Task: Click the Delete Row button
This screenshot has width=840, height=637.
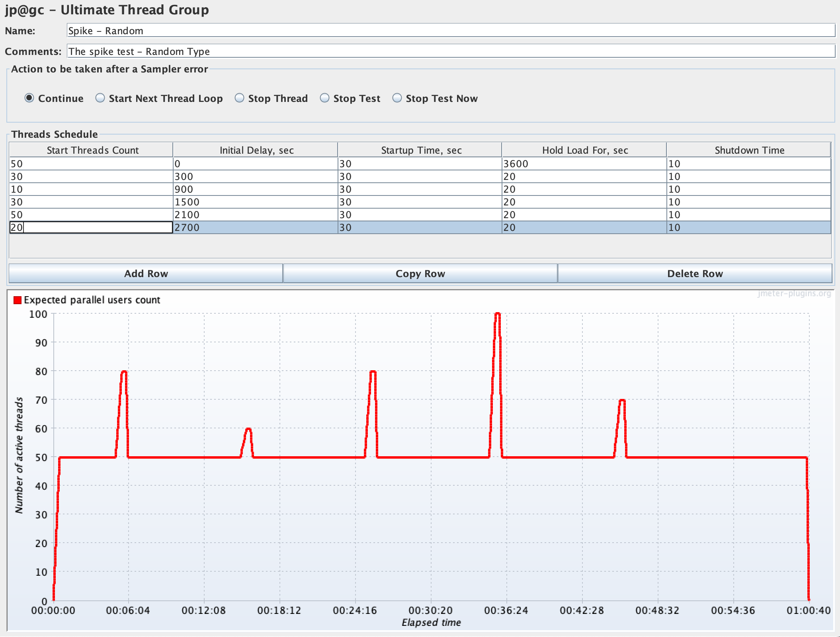Action: tap(695, 274)
